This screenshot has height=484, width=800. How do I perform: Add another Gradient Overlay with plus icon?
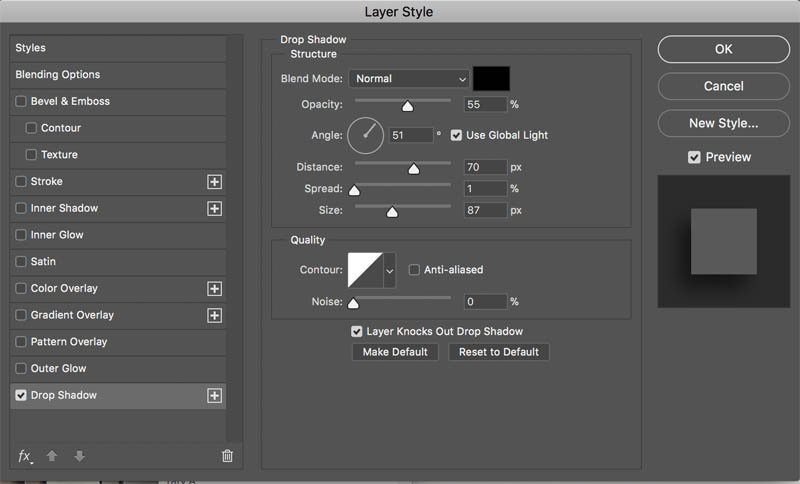(x=214, y=315)
